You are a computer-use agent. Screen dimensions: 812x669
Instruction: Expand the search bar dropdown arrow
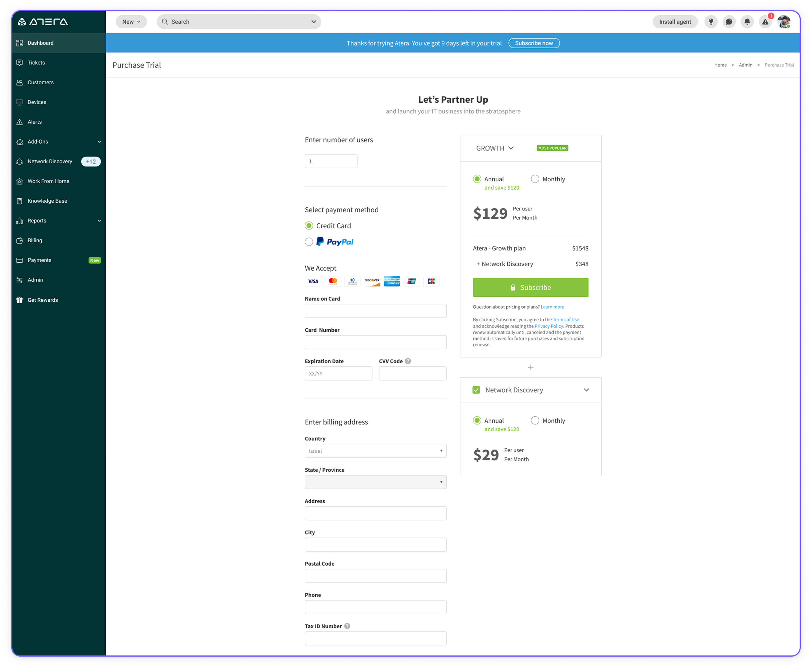pyautogui.click(x=314, y=22)
